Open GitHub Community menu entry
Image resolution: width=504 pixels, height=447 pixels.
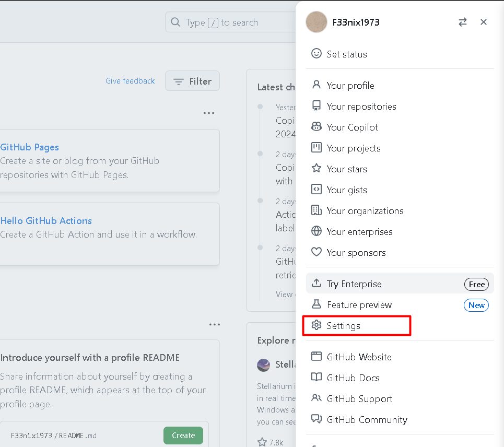[x=400, y=419]
